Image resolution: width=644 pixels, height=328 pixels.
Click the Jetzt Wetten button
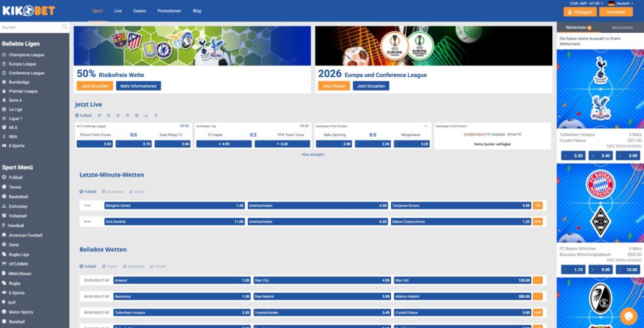(334, 86)
